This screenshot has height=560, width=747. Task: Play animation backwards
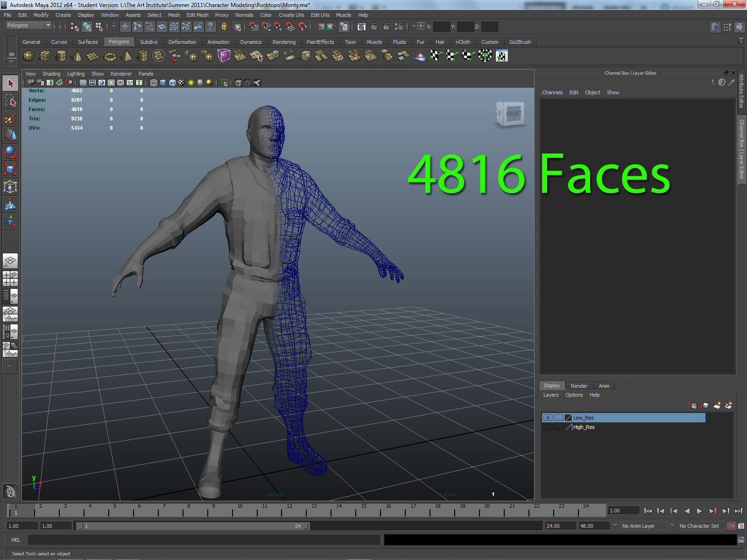(687, 511)
